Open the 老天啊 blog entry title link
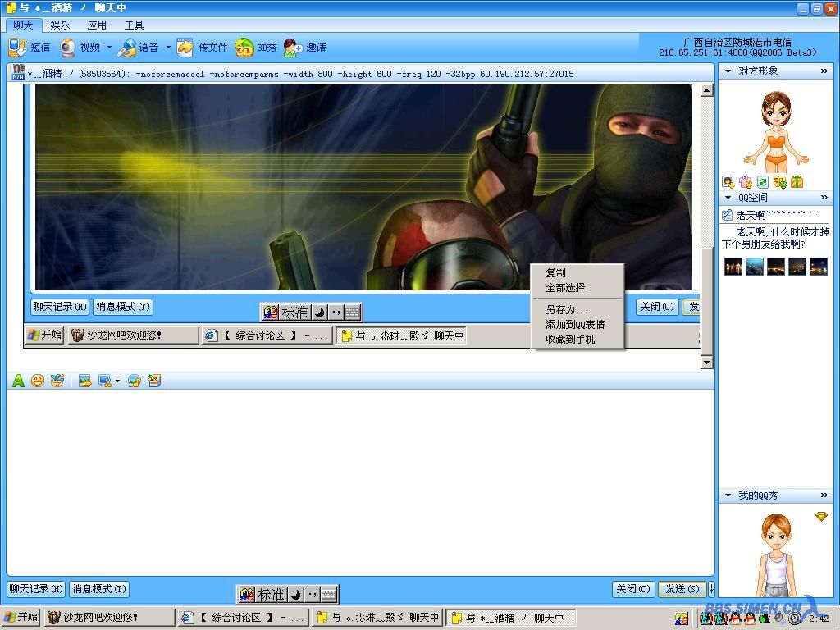The image size is (840, 630). 751,216
